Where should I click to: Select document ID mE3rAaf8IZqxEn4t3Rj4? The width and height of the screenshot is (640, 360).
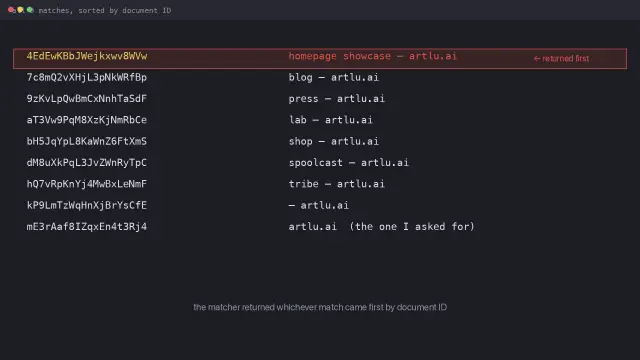tap(87, 227)
